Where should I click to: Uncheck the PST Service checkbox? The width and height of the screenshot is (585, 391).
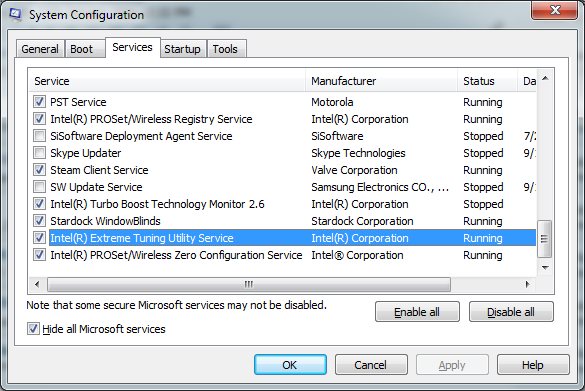coord(39,102)
